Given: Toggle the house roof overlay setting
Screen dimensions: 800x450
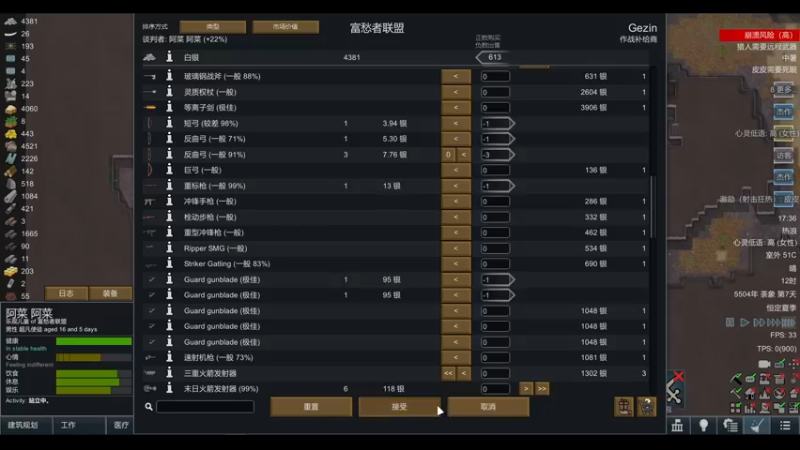Looking at the screenshot, I should pyautogui.click(x=750, y=393).
